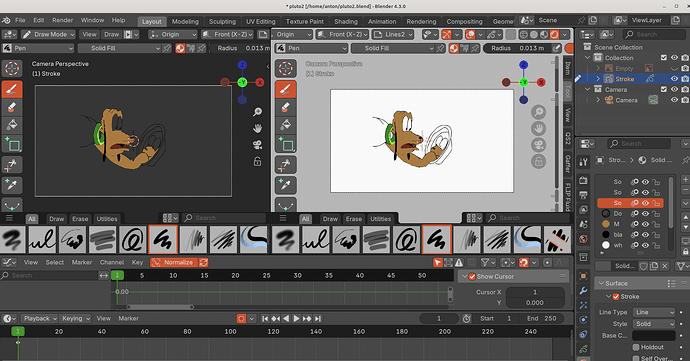Open the World properties tab icon
This screenshot has width=690, height=361.
584,239
